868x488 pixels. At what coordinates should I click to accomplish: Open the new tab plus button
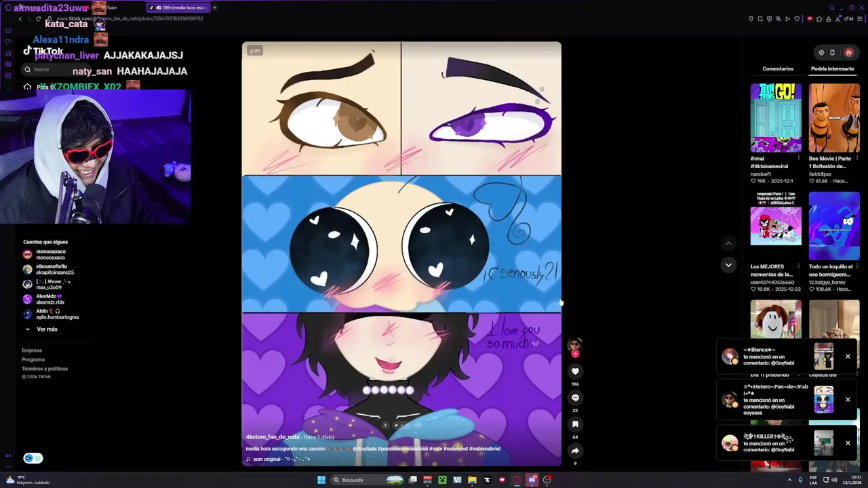coord(214,7)
